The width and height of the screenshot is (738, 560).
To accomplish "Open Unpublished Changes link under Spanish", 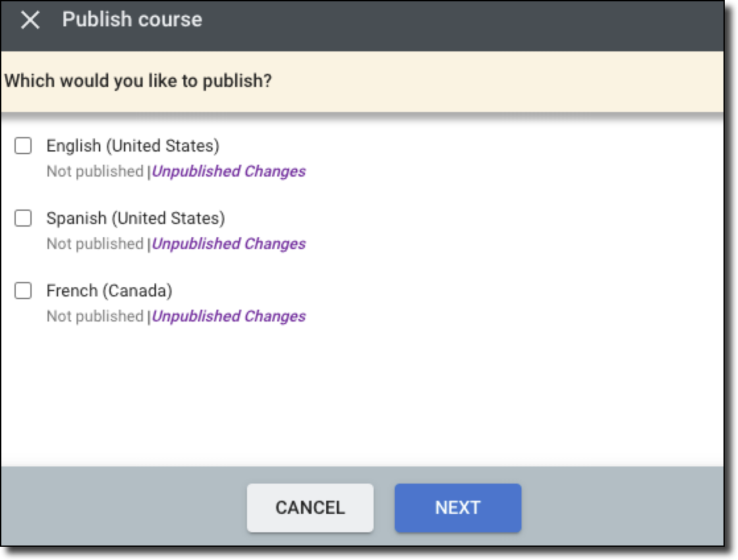I will click(x=229, y=244).
